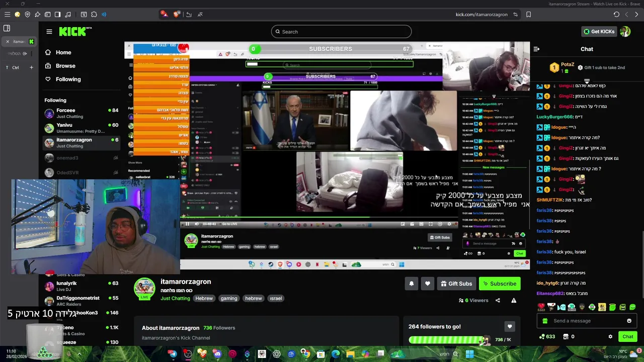This screenshot has width=644, height=362.
Task: Follow channel with heart button
Action: [427, 284]
